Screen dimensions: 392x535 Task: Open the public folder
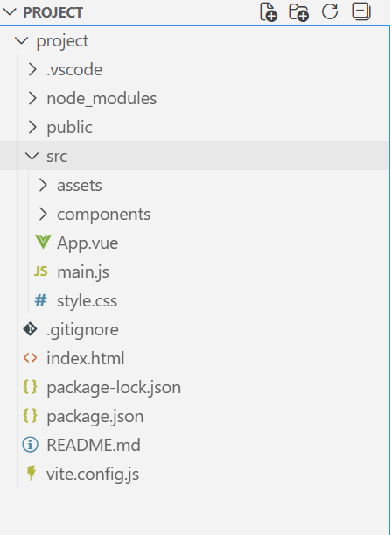pos(194,127)
